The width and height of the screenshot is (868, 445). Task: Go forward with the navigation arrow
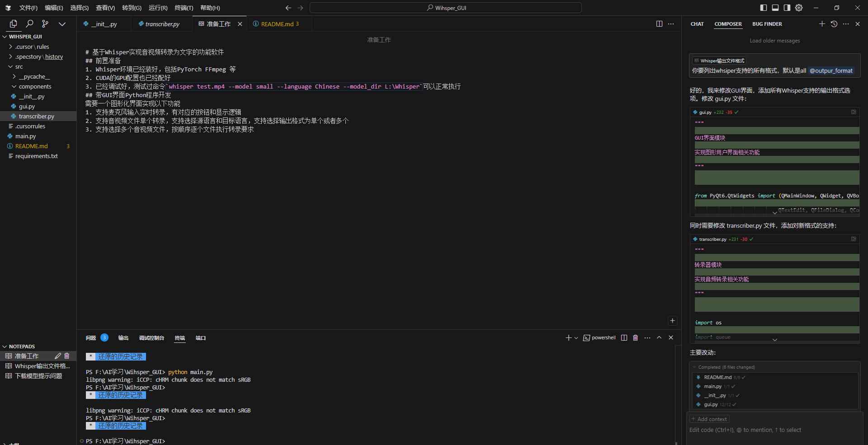pyautogui.click(x=300, y=8)
